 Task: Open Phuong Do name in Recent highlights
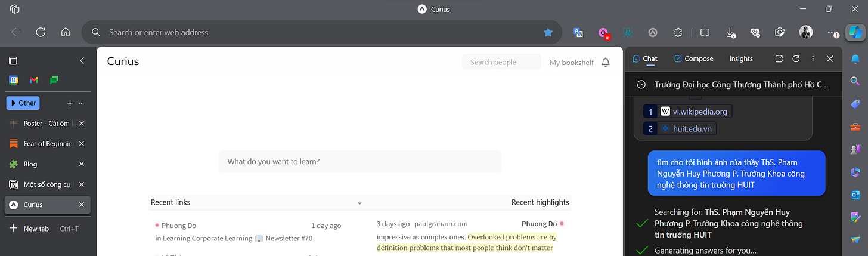(x=539, y=224)
